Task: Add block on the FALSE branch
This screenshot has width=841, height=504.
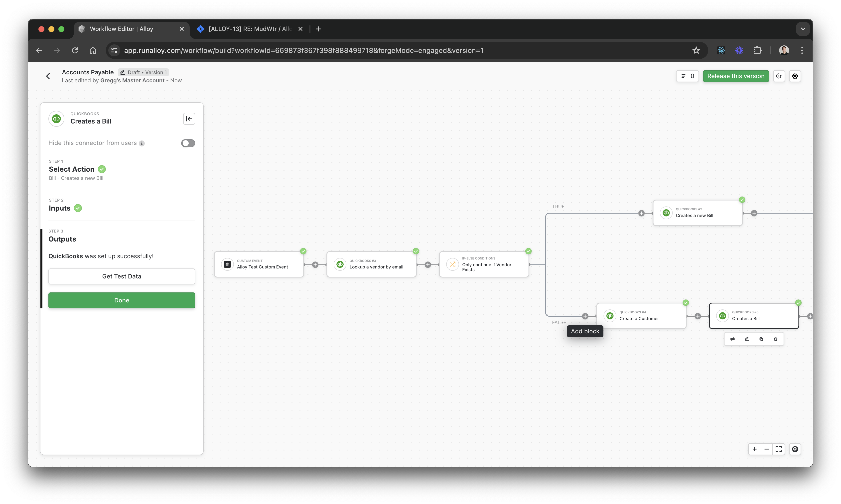Action: [x=585, y=316]
